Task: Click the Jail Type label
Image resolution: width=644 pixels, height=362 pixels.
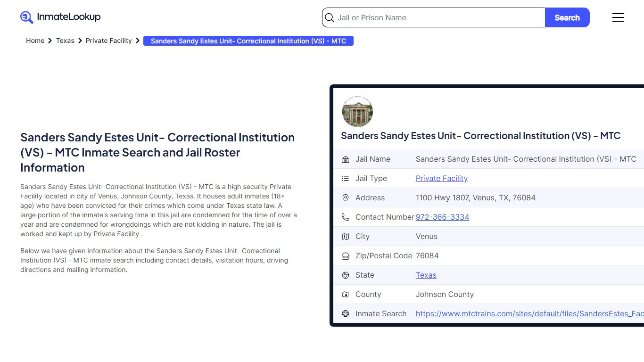Action: point(371,179)
